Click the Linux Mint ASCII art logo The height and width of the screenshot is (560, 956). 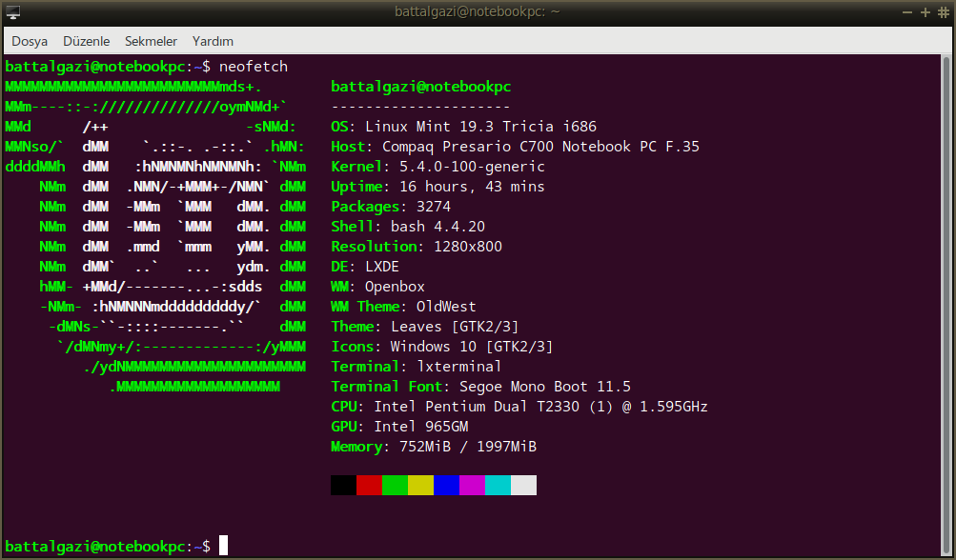point(155,236)
